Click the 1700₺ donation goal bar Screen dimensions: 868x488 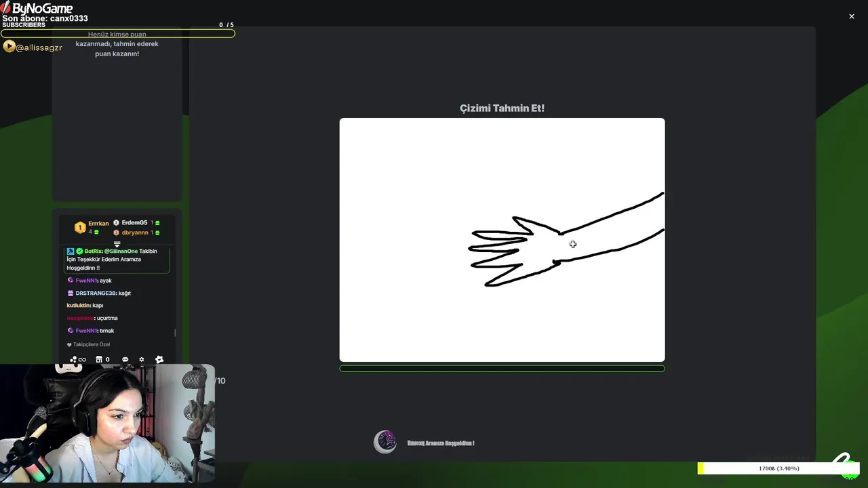pyautogui.click(x=778, y=468)
